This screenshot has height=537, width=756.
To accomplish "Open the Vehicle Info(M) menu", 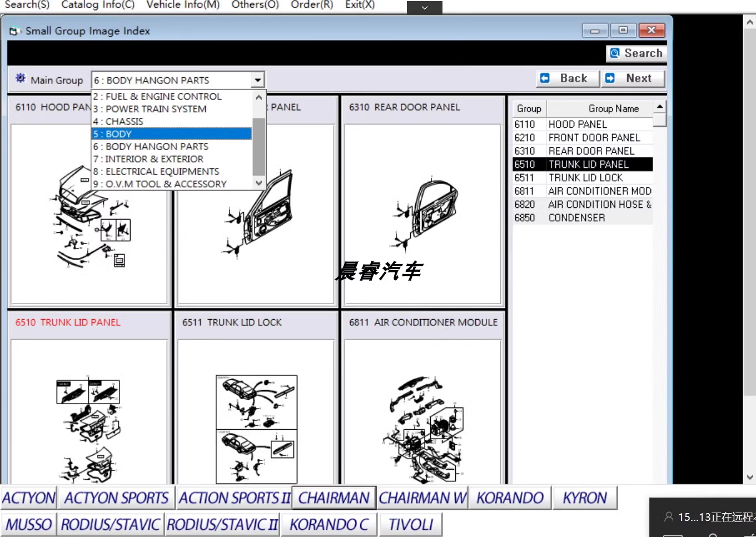I will [183, 4].
